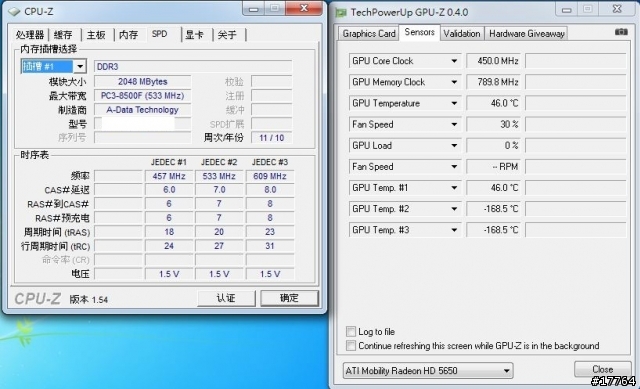Click the 609 MHz JEDEC #3 frequency cell
The width and height of the screenshot is (640, 389).
coord(270,176)
